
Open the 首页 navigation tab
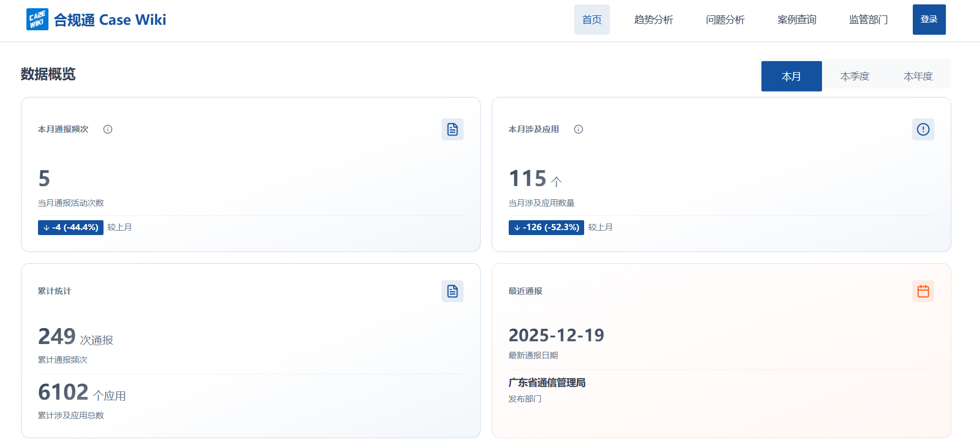point(592,20)
